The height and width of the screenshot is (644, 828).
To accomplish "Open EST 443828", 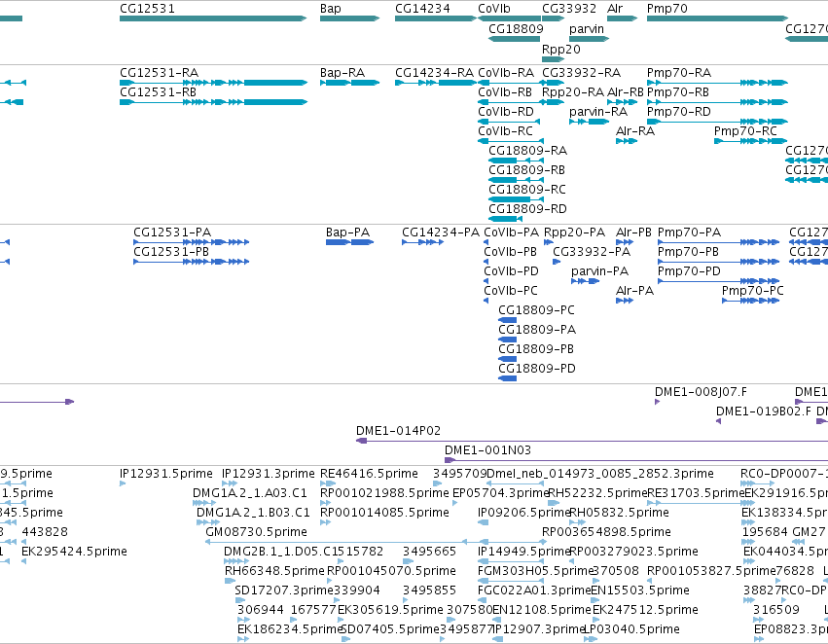I will click(23, 542).
